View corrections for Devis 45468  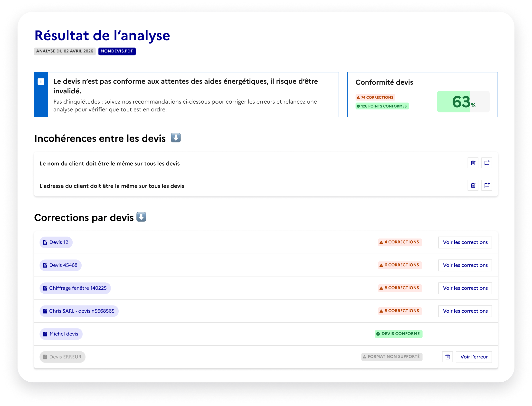[465, 265]
